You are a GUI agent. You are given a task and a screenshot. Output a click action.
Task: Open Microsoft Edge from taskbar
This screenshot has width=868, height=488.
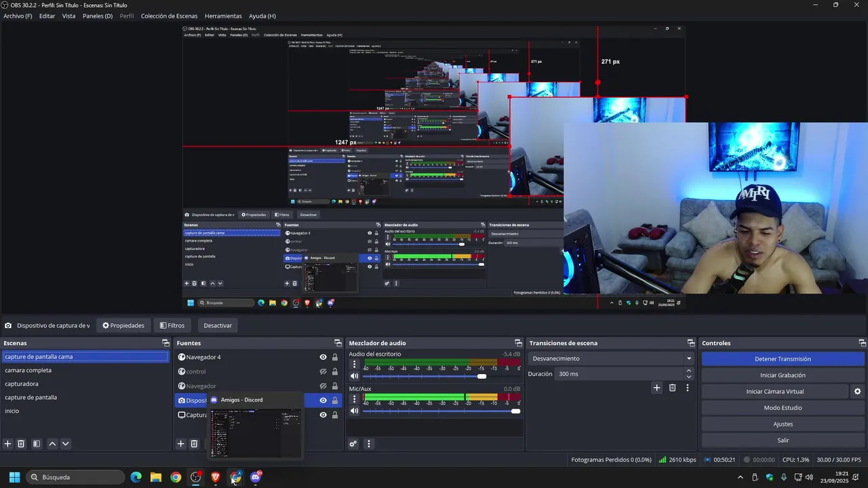click(136, 477)
